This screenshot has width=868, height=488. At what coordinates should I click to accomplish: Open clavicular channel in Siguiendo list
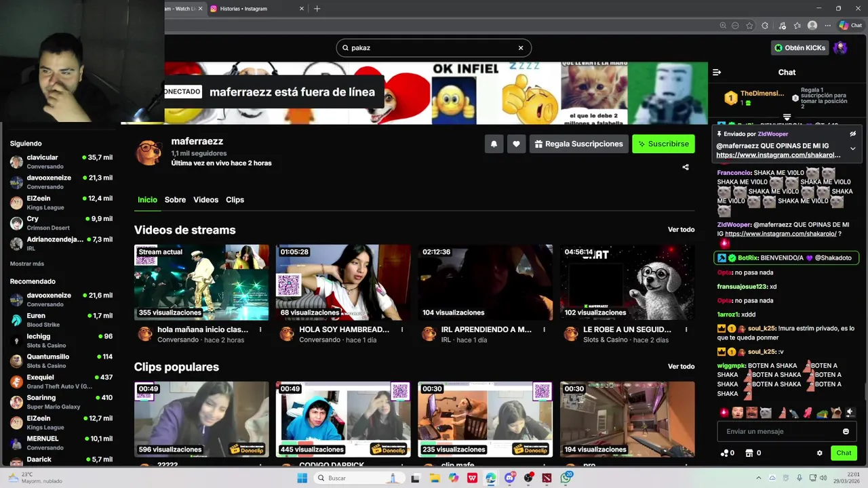[61, 162]
